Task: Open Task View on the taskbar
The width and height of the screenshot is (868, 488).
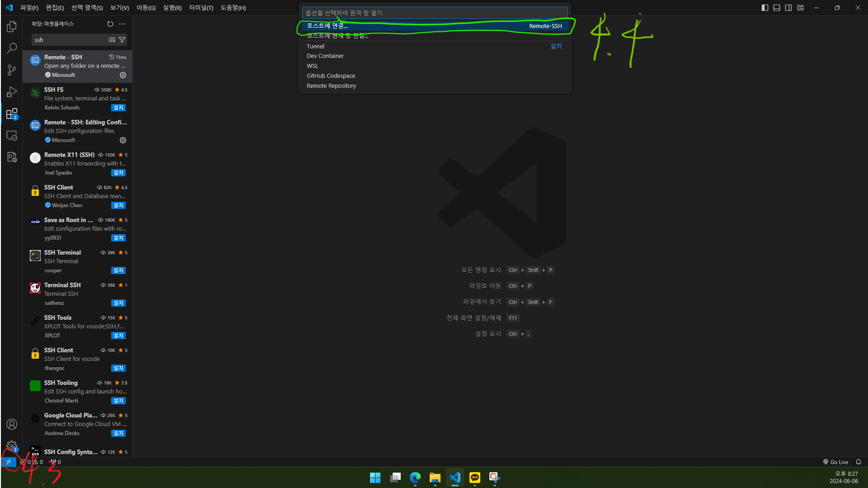Action: [x=395, y=478]
